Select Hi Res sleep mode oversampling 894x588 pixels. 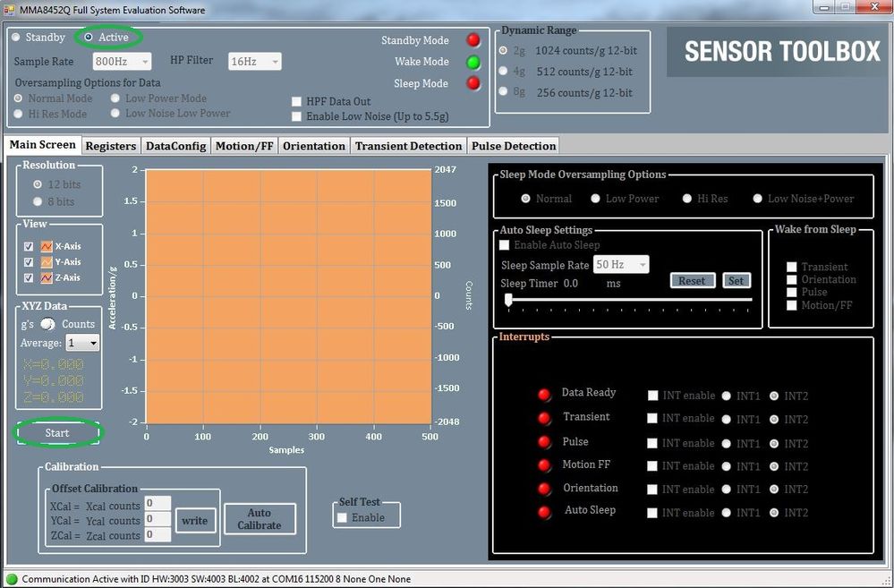click(687, 199)
